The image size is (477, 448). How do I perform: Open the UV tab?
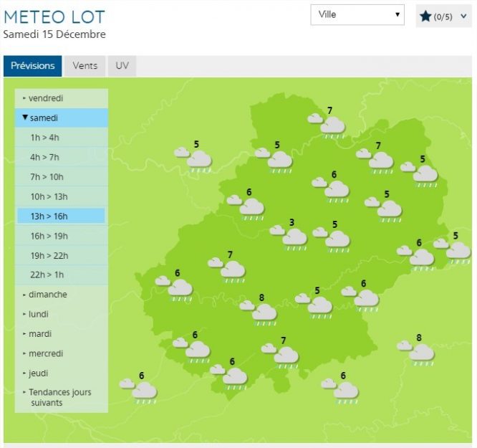click(x=122, y=66)
